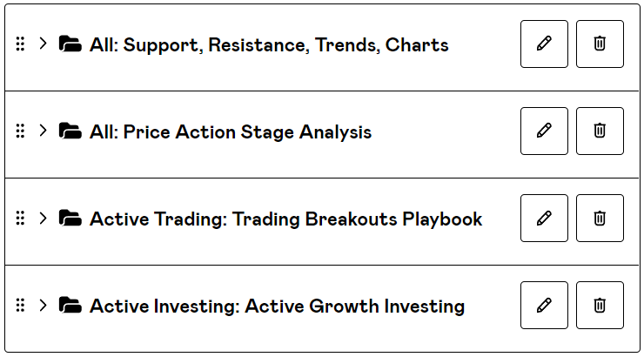The width and height of the screenshot is (644, 357).
Task: Select Active Trading: Trading Breakouts Playbook title
Action: [285, 219]
